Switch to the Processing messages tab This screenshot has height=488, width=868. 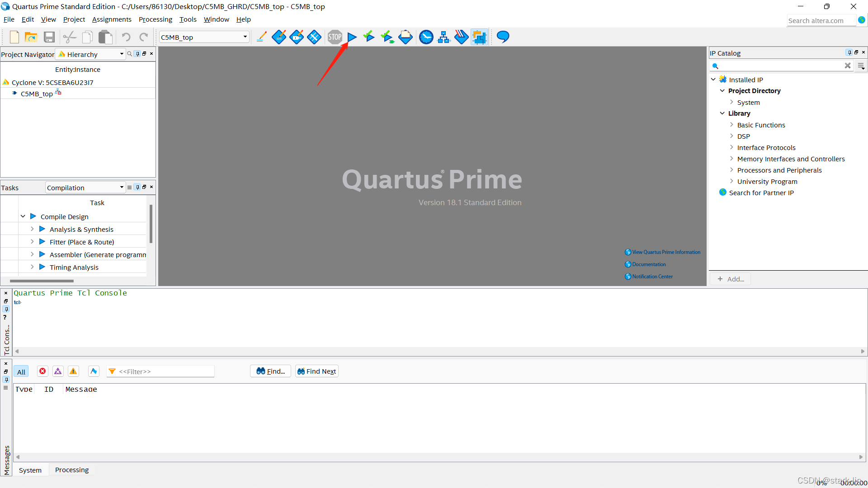[72, 470]
